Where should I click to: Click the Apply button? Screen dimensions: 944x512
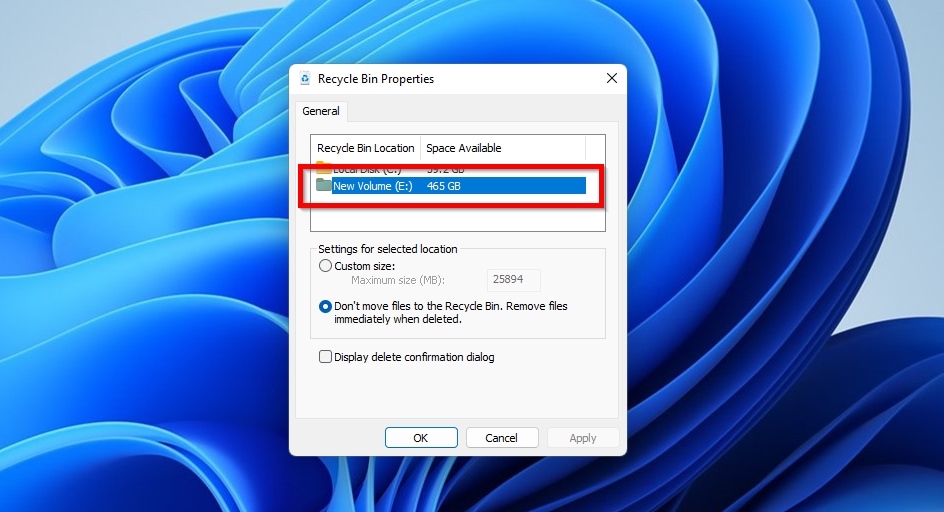583,438
